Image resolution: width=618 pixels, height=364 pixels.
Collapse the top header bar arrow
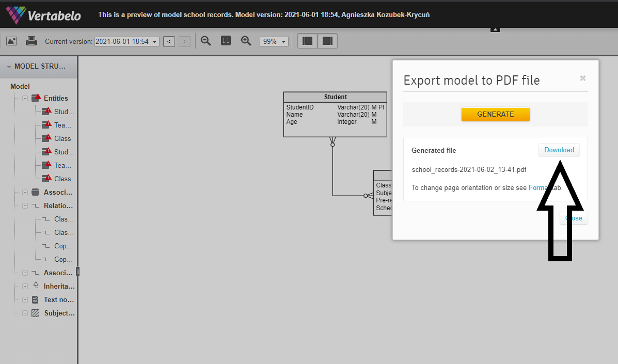tap(496, 29)
